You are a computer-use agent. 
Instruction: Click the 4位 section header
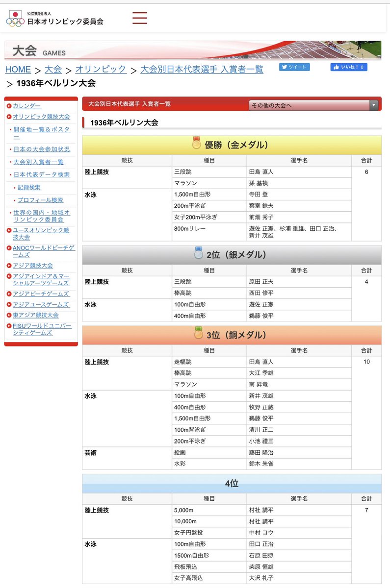tap(232, 484)
